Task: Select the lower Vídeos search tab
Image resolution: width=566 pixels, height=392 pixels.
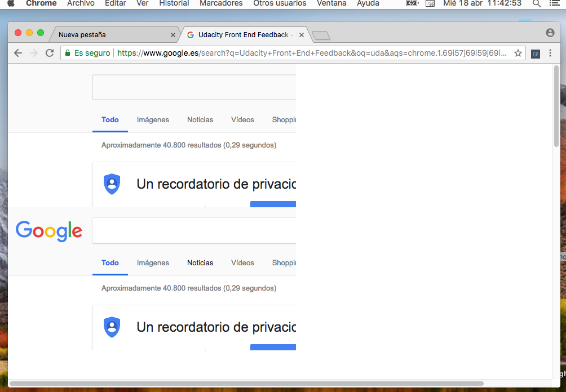Action: tap(242, 263)
